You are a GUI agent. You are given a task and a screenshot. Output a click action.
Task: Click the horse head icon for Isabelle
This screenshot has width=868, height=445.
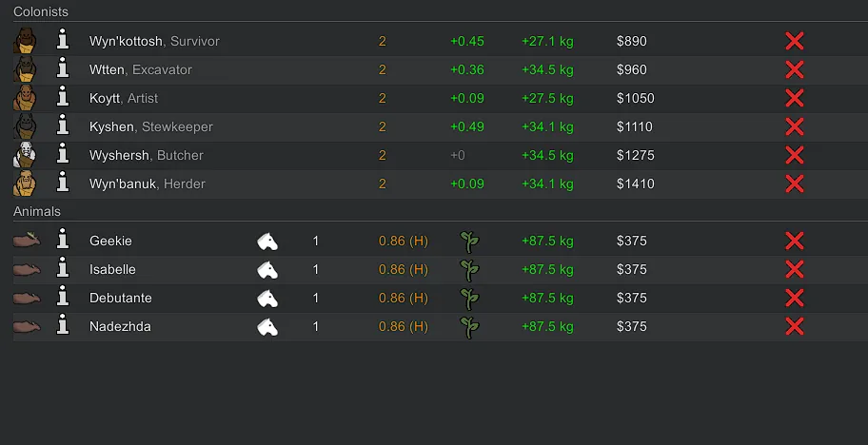[x=267, y=270]
